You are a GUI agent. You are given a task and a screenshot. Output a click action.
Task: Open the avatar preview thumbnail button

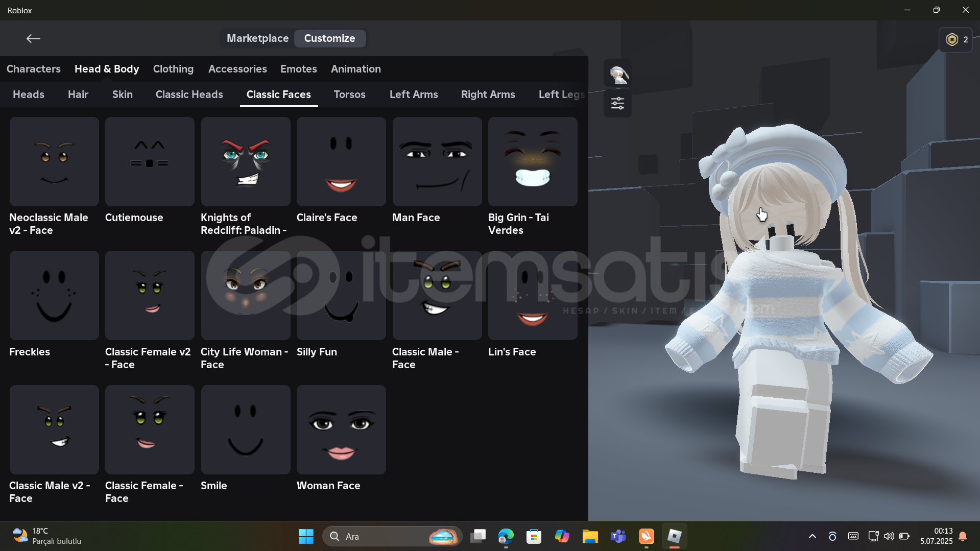point(617,74)
